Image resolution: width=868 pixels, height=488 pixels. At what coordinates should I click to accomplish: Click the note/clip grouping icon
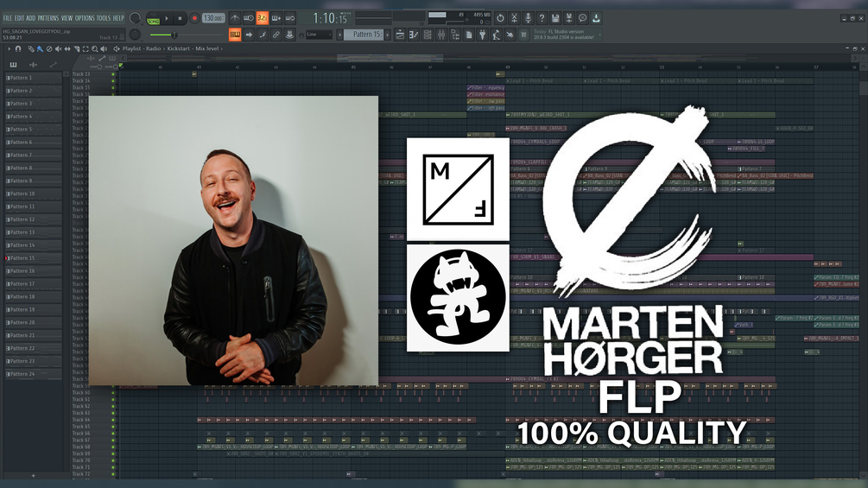coord(263,35)
